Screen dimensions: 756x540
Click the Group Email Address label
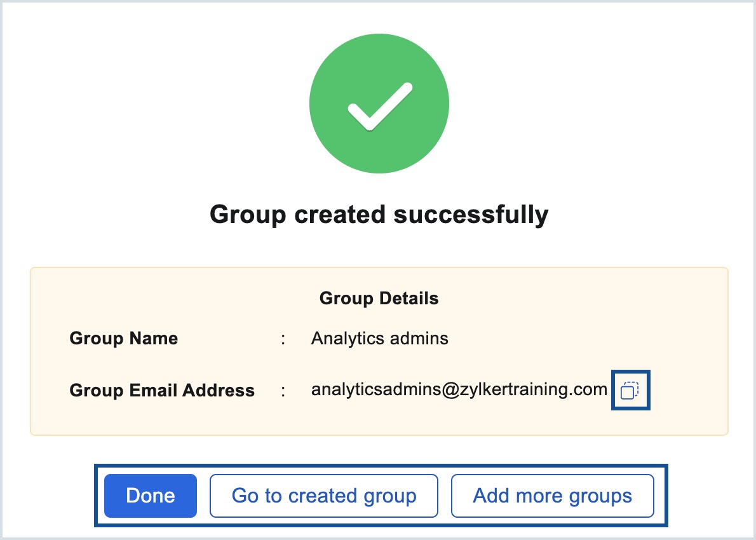coord(162,390)
